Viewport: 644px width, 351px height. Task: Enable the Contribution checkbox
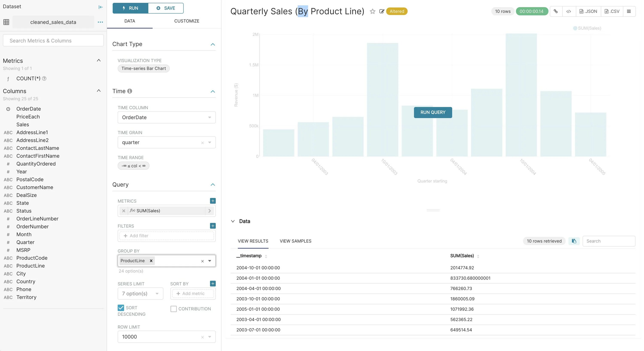pyautogui.click(x=173, y=309)
